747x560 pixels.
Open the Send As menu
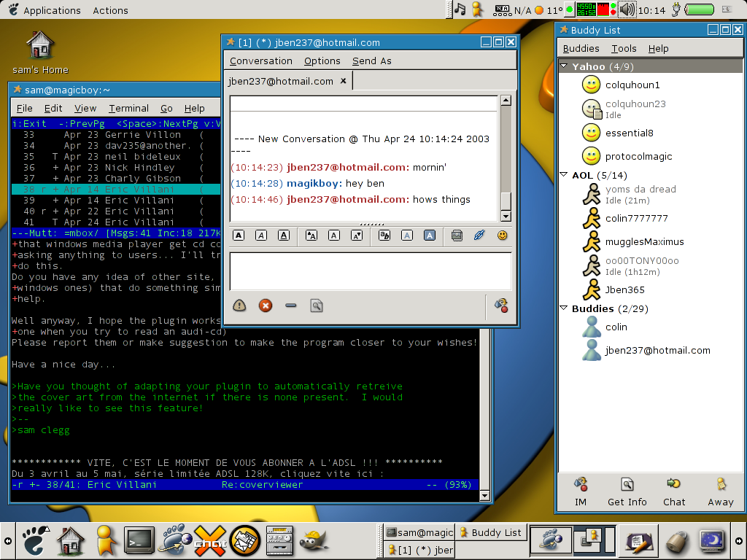(x=372, y=61)
